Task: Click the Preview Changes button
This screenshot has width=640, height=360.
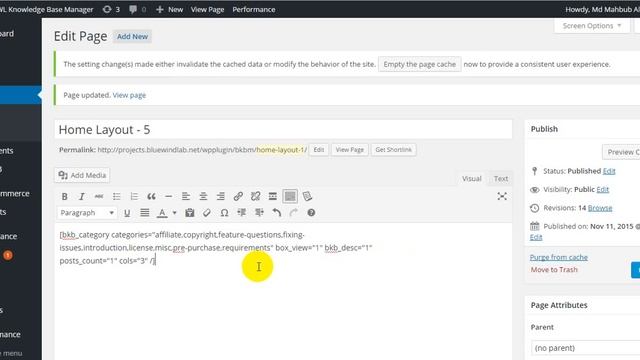Action: point(621,152)
